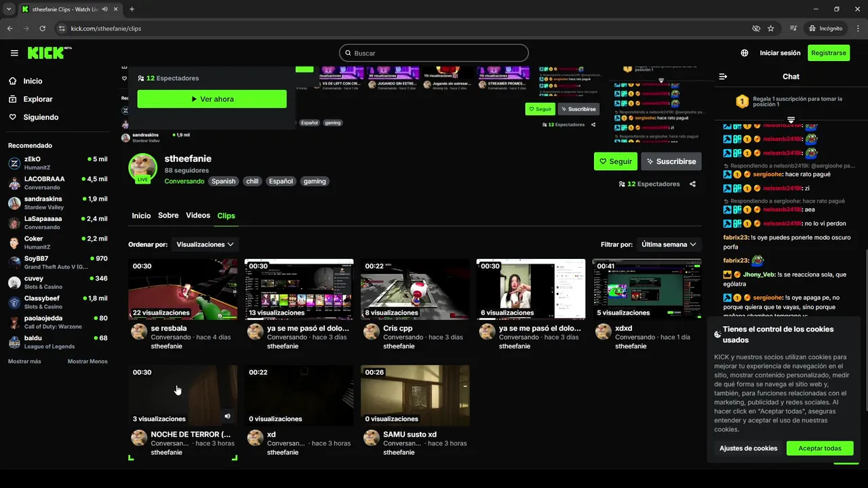Click Iniciar sesión
This screenshot has width=868, height=488.
click(x=780, y=53)
